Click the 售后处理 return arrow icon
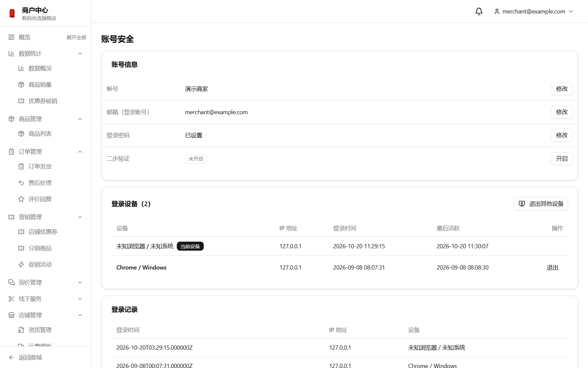The height and width of the screenshot is (368, 588). tap(21, 183)
